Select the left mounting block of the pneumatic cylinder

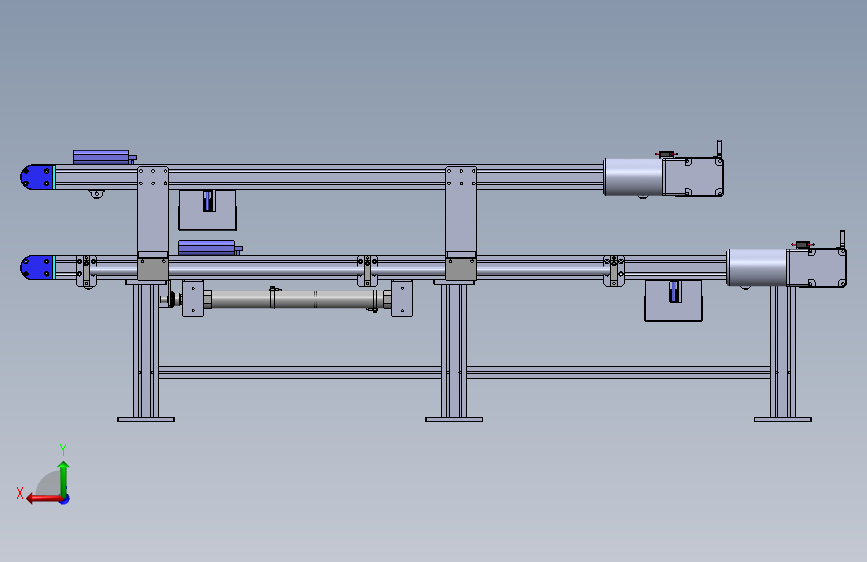tap(193, 299)
